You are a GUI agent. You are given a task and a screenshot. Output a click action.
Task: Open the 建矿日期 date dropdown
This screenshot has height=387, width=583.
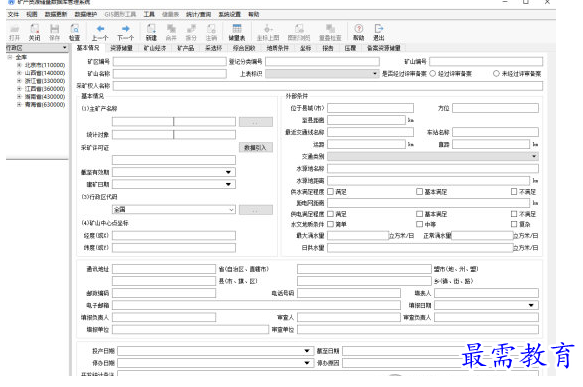tap(228, 184)
